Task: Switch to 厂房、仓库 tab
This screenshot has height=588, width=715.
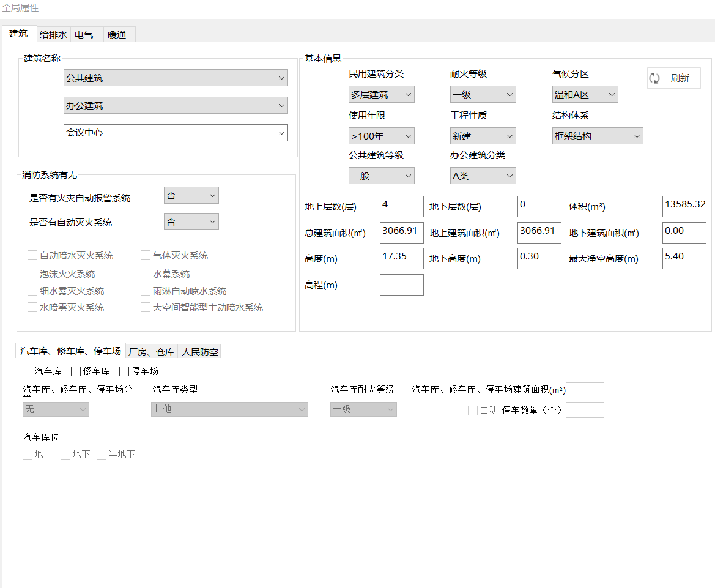Action: 151,352
